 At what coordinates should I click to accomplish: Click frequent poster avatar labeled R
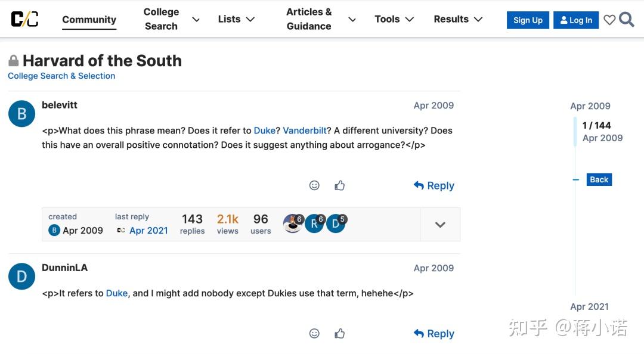[x=315, y=224]
